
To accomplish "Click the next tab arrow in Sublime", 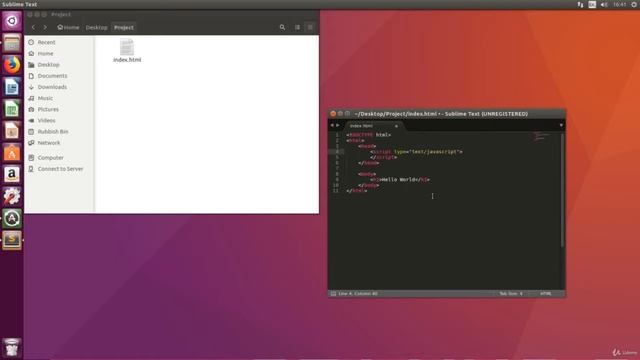I will [338, 126].
